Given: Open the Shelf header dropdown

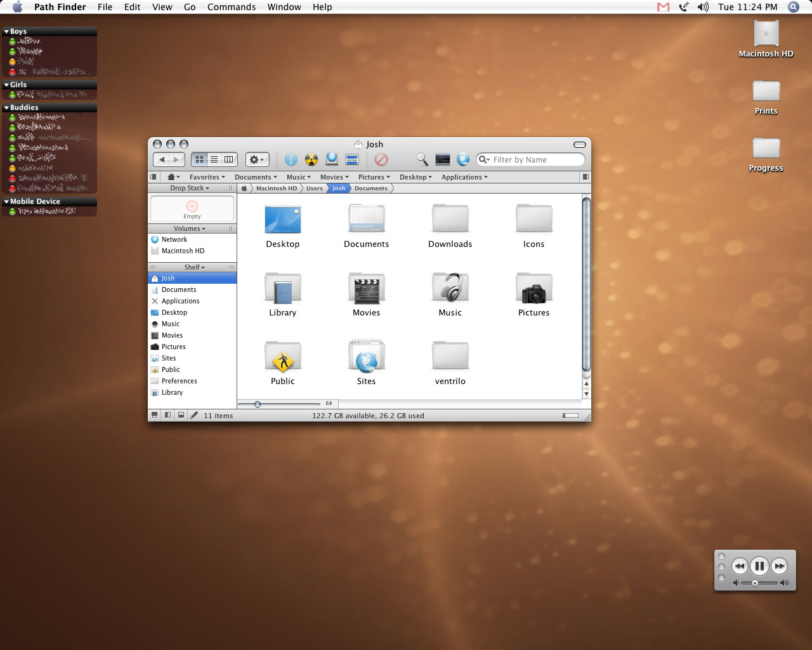Looking at the screenshot, I should (x=194, y=267).
